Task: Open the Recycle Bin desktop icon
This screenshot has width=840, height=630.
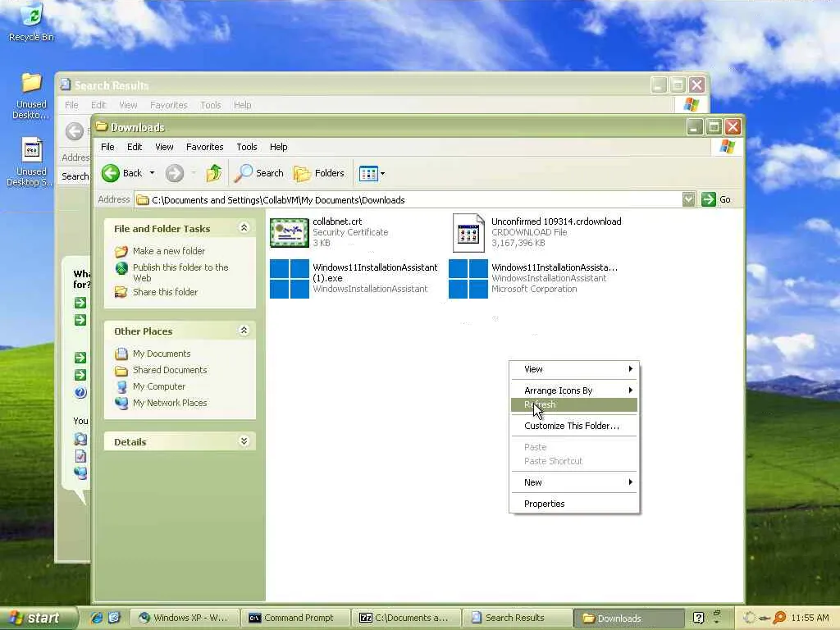Action: coord(32,21)
